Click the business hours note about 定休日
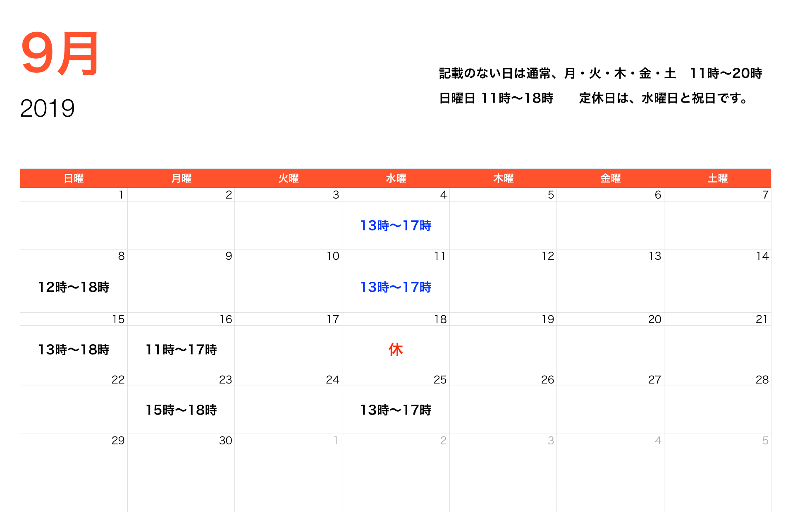The image size is (812, 518). pos(664,99)
